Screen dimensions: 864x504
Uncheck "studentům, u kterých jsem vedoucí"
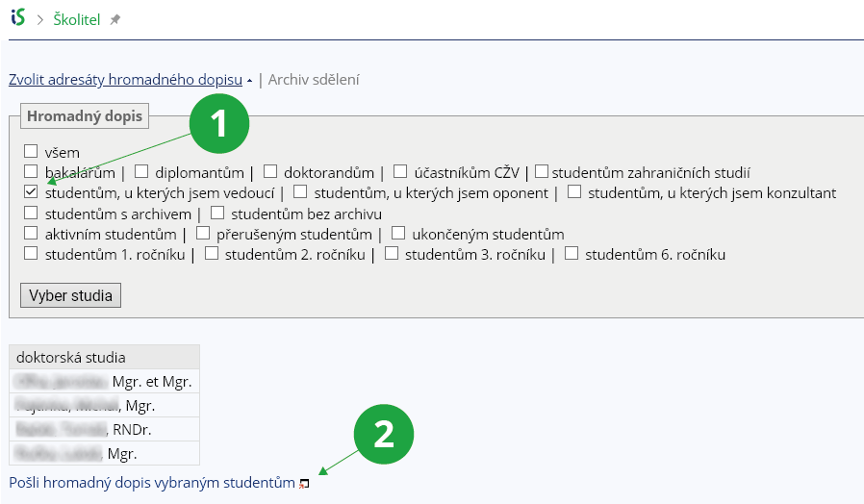[x=31, y=192]
